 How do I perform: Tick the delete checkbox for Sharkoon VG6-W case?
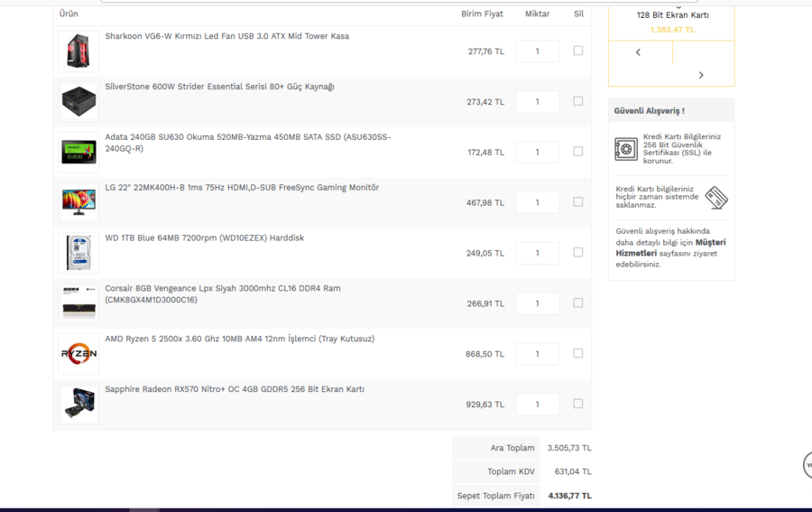[578, 51]
